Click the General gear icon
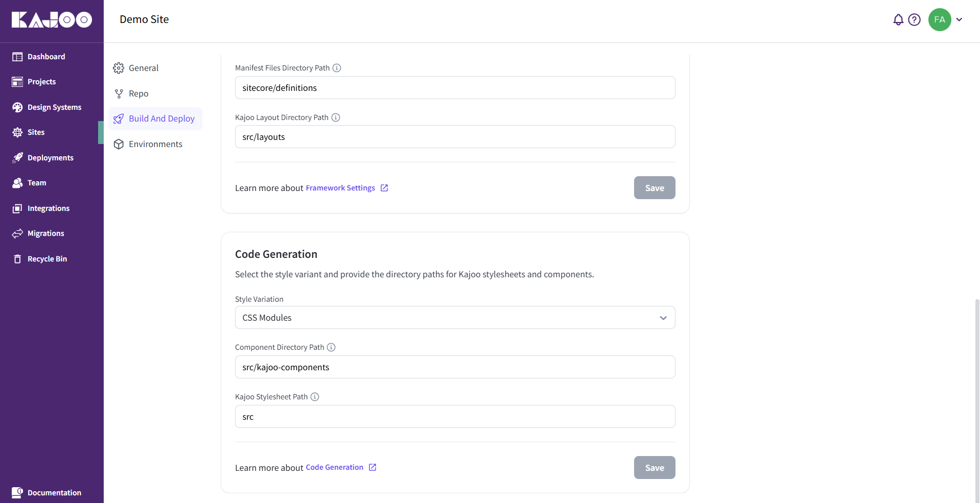This screenshot has width=980, height=503. tap(119, 68)
